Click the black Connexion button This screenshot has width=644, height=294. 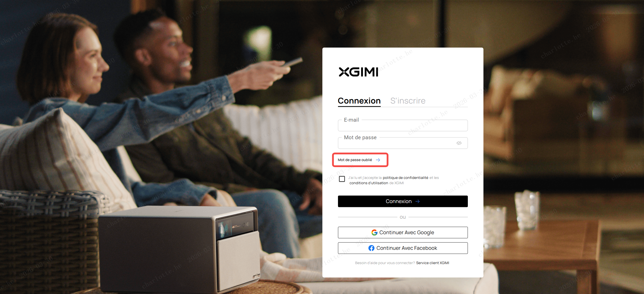(x=403, y=201)
